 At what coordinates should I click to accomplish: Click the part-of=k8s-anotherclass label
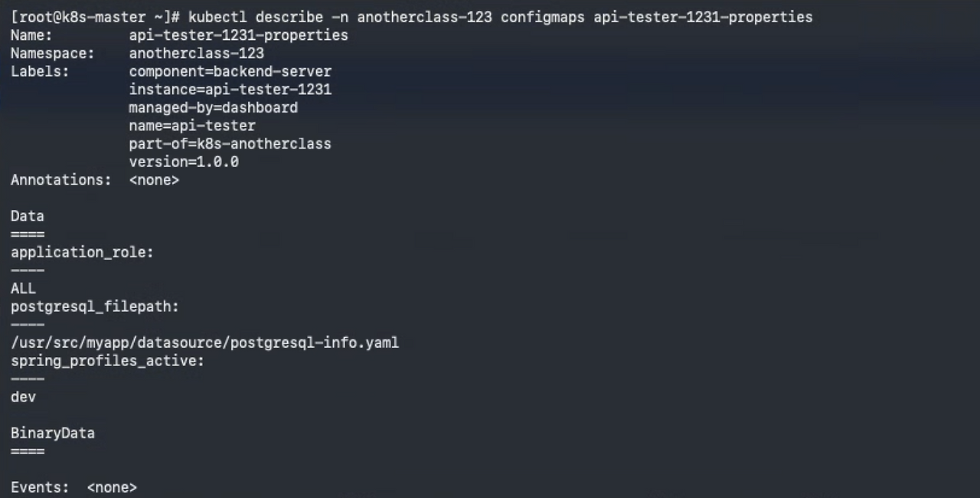[230, 144]
